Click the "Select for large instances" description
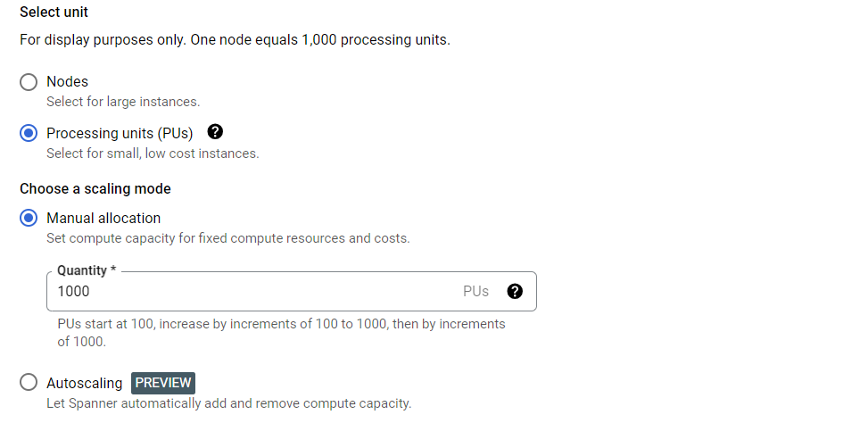The image size is (868, 423). [123, 102]
